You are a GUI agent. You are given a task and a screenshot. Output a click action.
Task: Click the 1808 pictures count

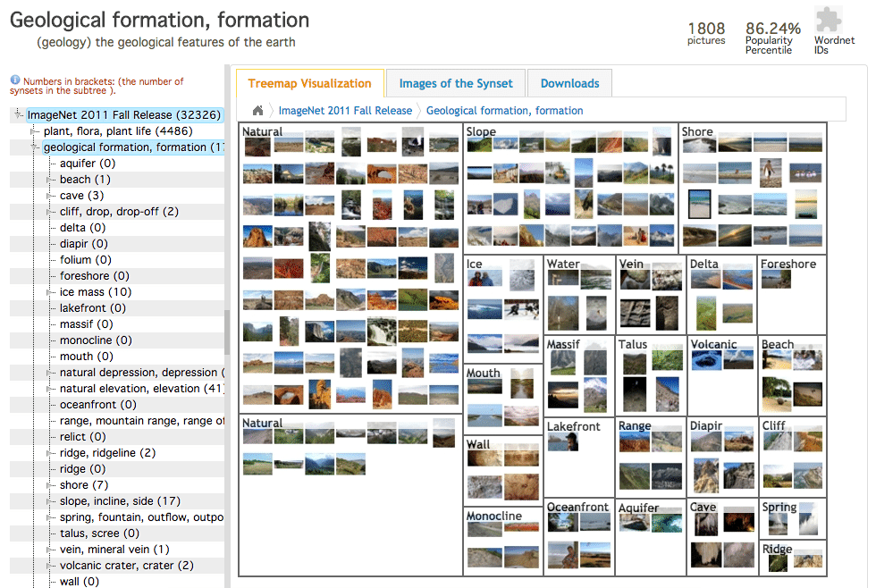tap(706, 33)
